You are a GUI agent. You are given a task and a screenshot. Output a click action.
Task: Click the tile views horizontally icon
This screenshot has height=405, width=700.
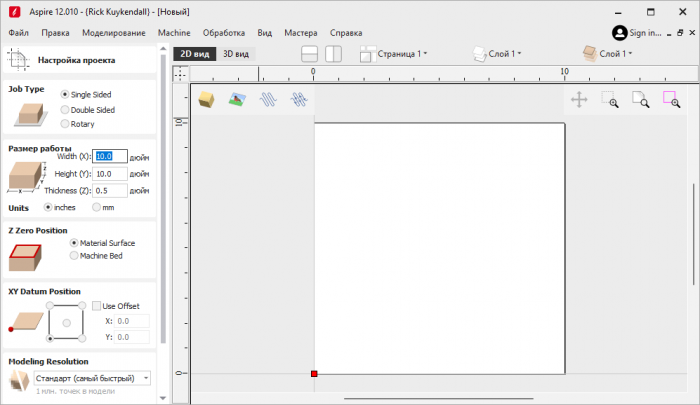pyautogui.click(x=310, y=54)
